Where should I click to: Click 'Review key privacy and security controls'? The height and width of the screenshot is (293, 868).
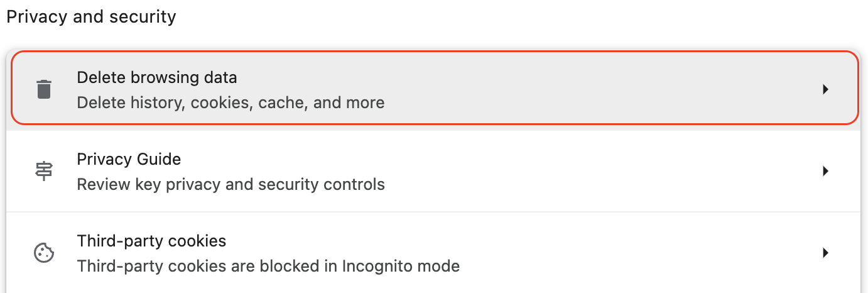click(x=231, y=184)
